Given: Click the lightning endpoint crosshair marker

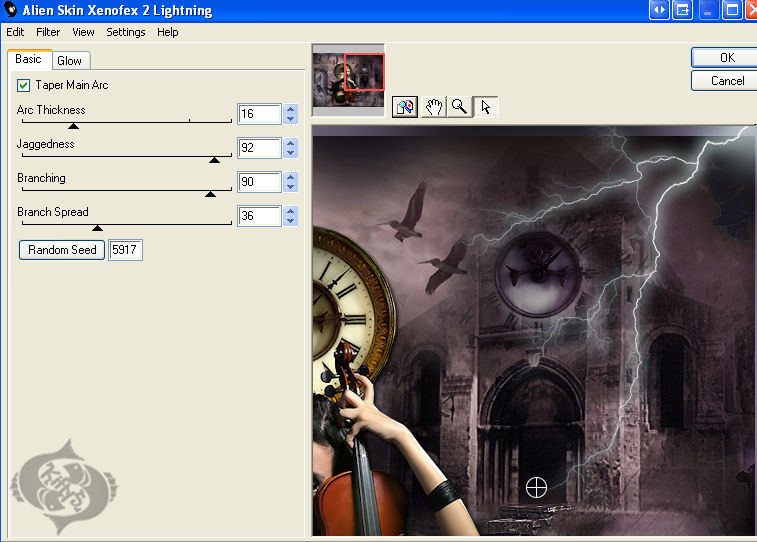Looking at the screenshot, I should [x=536, y=487].
